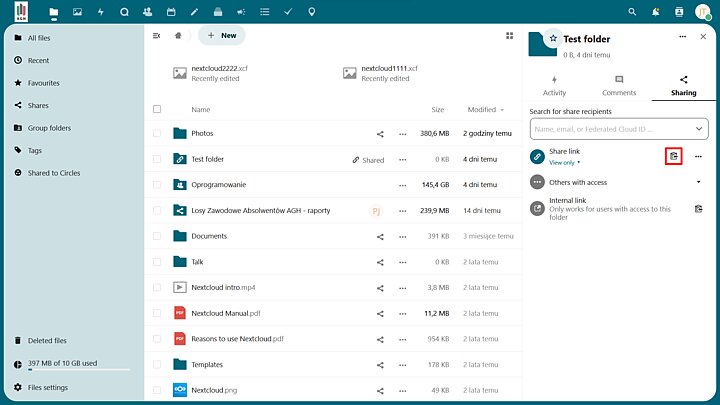This screenshot has height=405, width=720.
Task: Open the Activity tab in sidebar
Action: 554,85
